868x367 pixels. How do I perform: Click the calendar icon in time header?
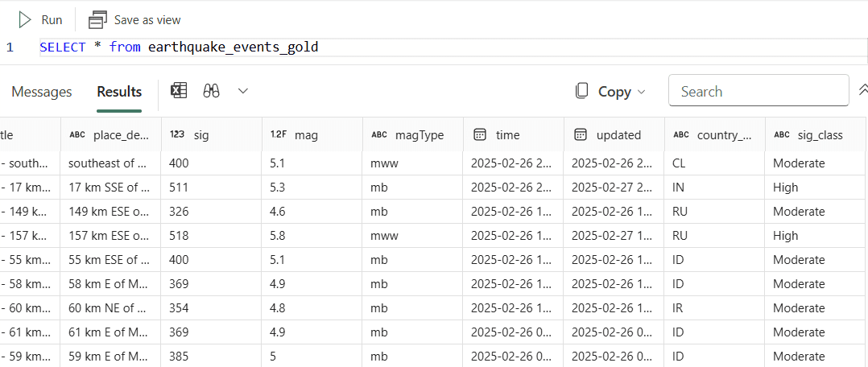[480, 134]
